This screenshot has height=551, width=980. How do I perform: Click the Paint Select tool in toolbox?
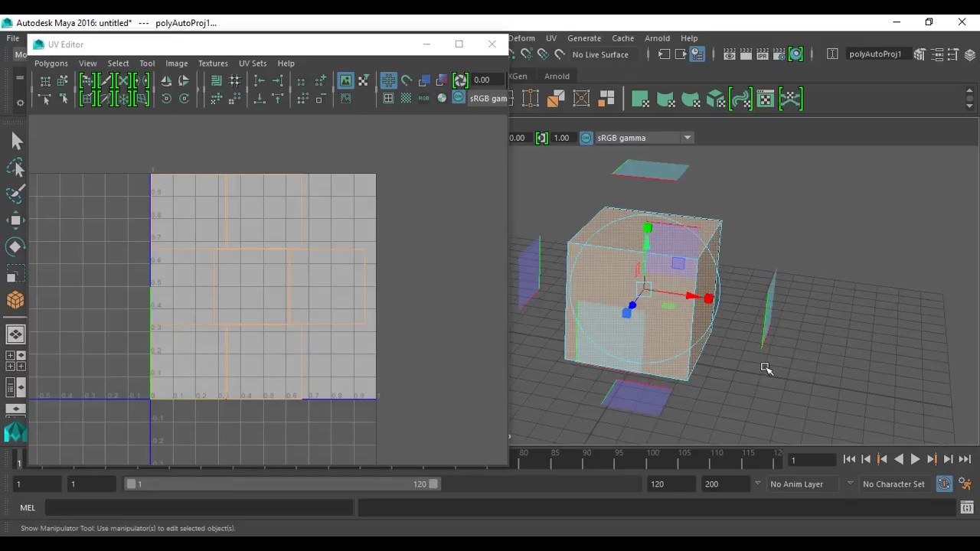[15, 194]
